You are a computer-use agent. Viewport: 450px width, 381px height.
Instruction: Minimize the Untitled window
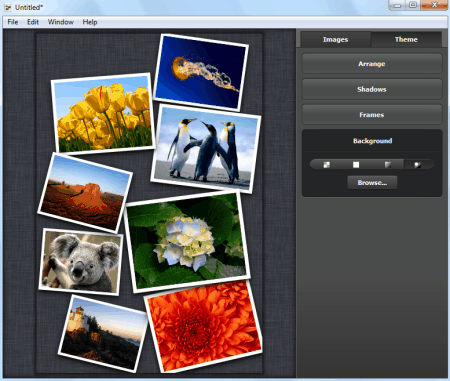point(397,5)
